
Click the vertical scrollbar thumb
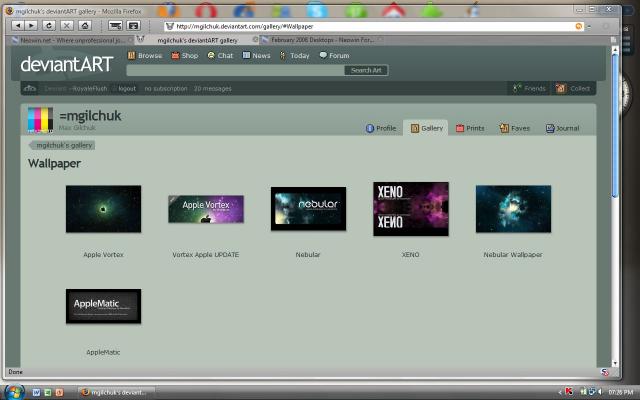pyautogui.click(x=615, y=126)
